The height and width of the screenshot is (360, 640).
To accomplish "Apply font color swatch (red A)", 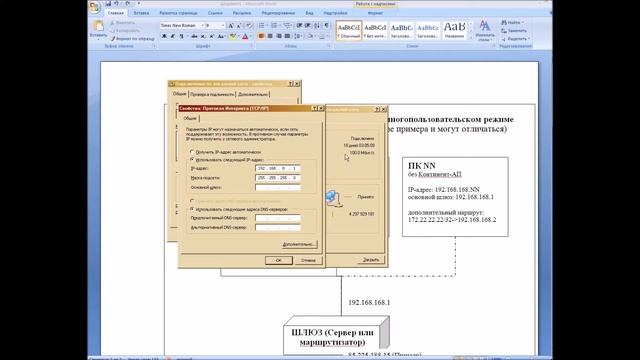I will [x=245, y=36].
